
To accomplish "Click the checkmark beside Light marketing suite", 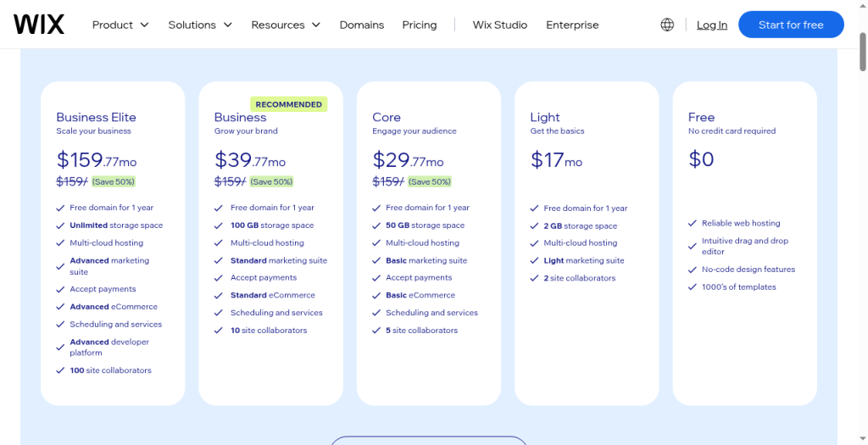I will (x=534, y=261).
